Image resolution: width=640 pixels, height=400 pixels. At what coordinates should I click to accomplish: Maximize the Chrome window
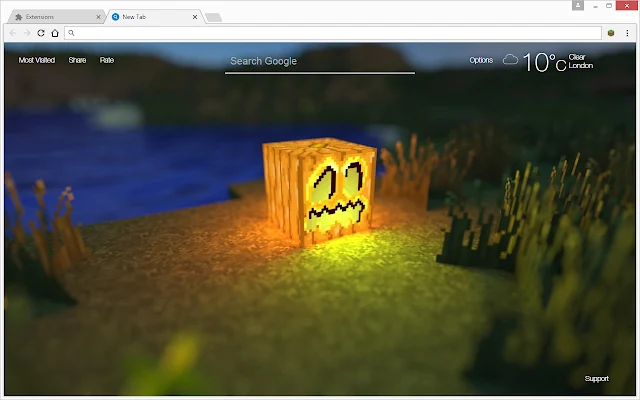pyautogui.click(x=609, y=6)
